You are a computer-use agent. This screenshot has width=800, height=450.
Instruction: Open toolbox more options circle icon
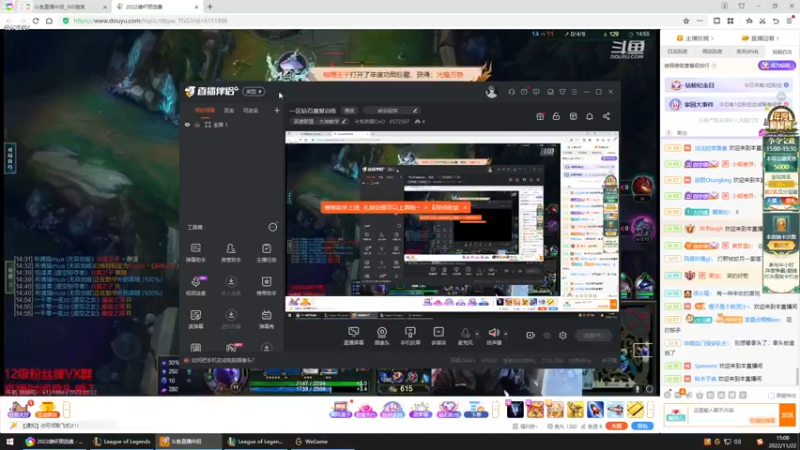273,227
